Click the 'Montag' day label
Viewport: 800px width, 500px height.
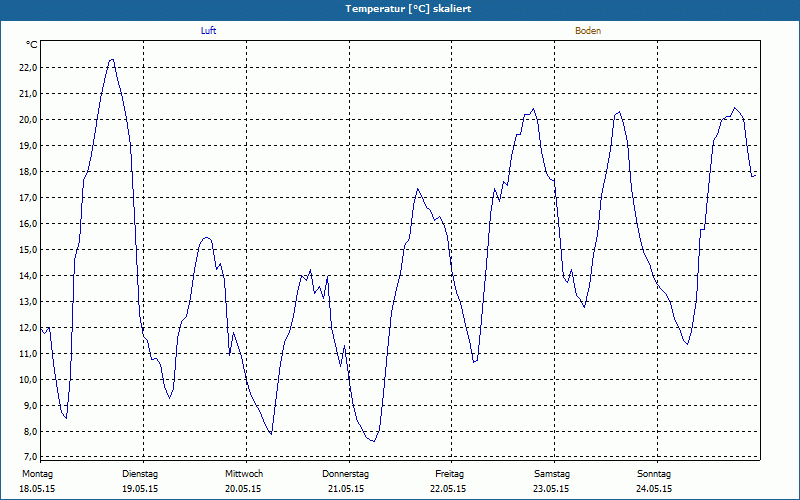click(37, 474)
